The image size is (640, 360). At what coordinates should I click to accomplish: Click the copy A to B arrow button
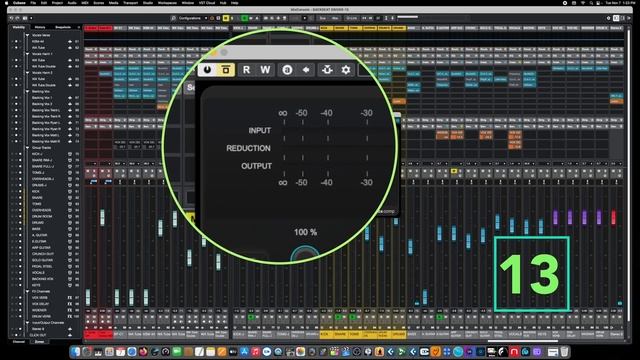[x=306, y=70]
